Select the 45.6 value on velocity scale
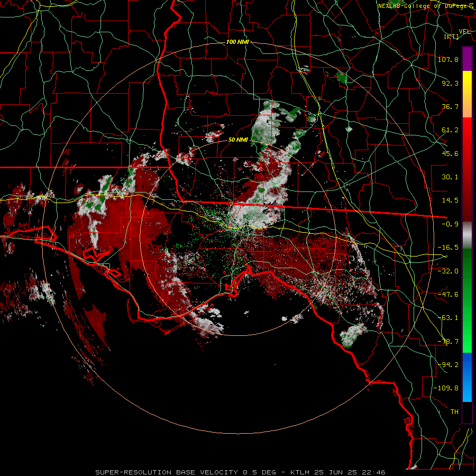 click(x=450, y=153)
